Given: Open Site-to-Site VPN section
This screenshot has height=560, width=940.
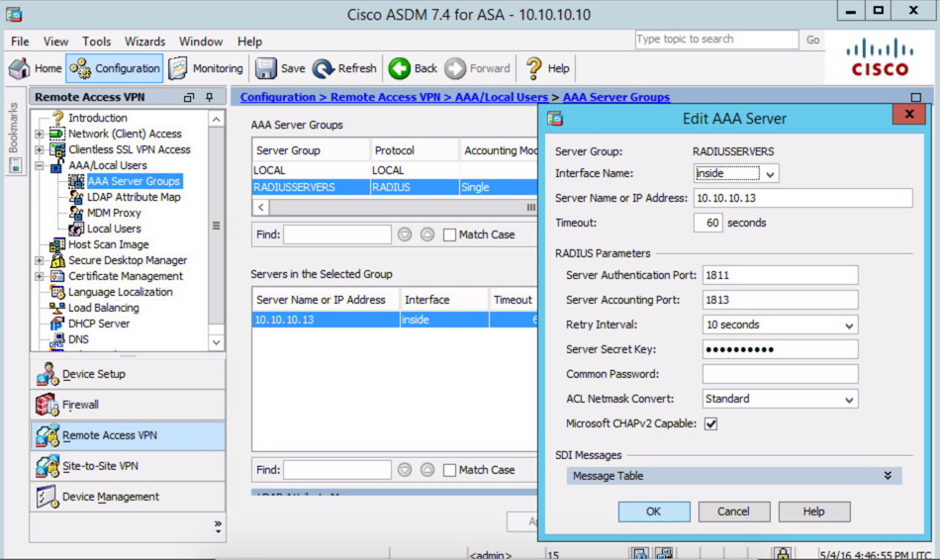Looking at the screenshot, I should pyautogui.click(x=99, y=466).
